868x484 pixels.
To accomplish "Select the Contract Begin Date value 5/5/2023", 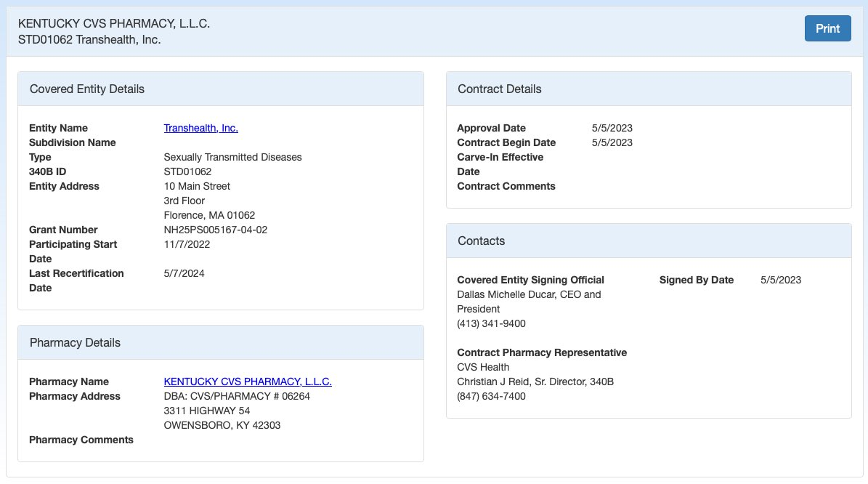I will click(x=612, y=142).
